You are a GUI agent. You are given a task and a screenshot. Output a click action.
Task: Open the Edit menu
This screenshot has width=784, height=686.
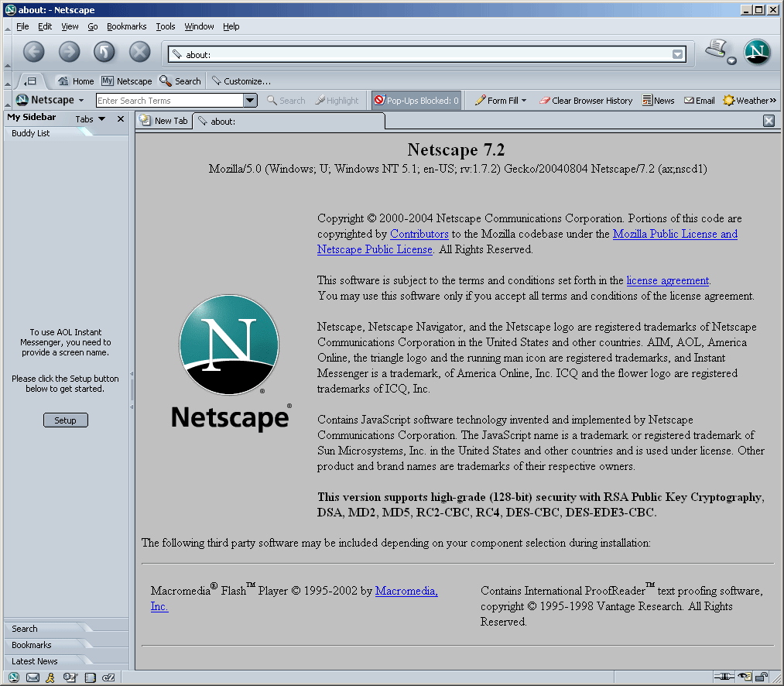[44, 26]
